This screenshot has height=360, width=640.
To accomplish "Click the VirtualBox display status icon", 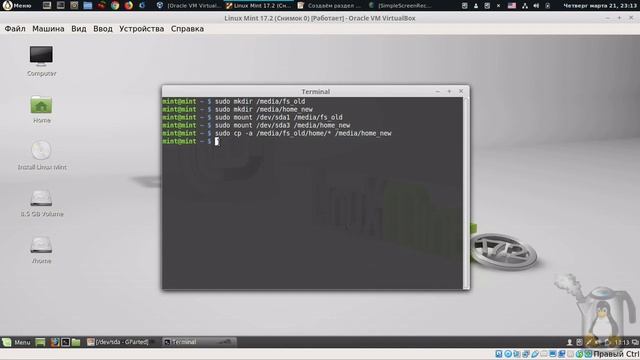I will click(553, 354).
